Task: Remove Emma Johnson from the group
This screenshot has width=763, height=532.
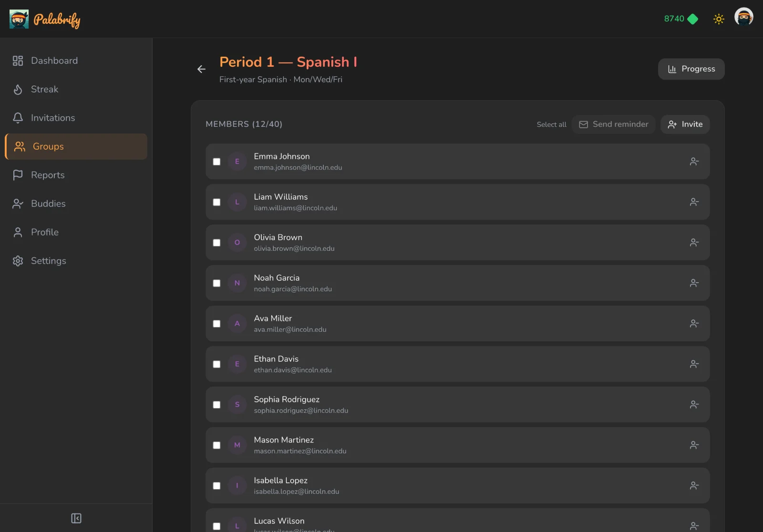Action: point(694,162)
